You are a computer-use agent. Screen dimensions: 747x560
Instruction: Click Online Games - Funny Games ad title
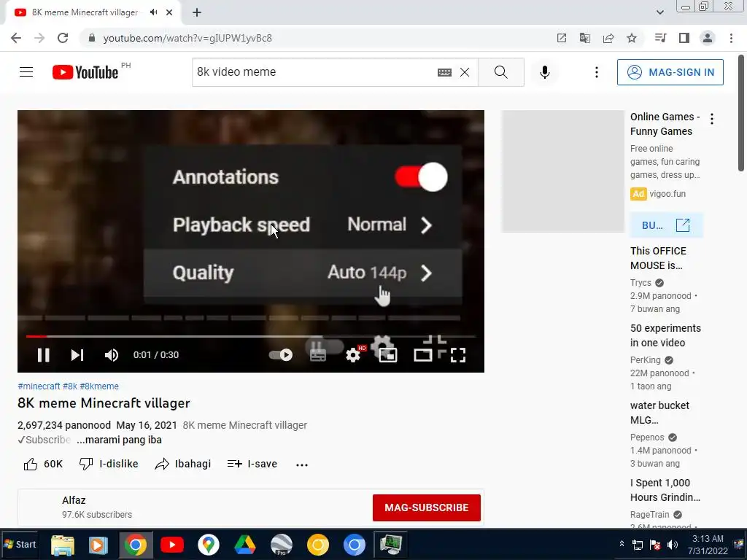point(665,124)
